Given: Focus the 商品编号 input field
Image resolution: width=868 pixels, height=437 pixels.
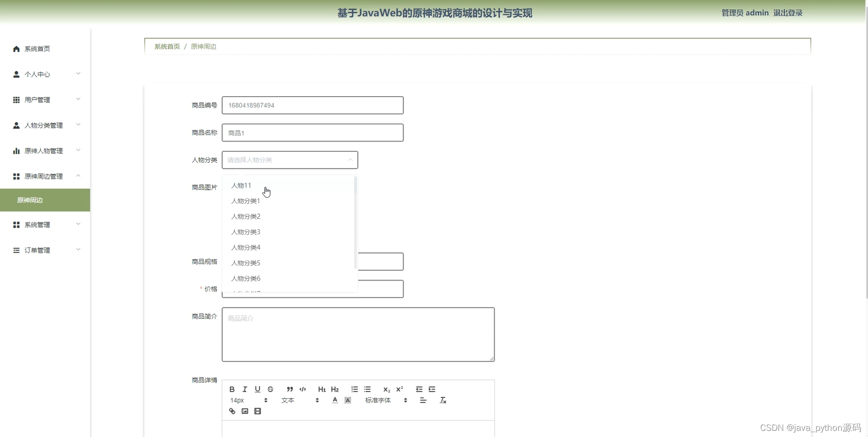Looking at the screenshot, I should point(313,105).
